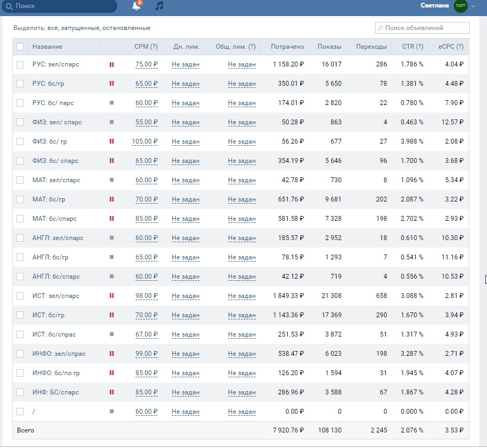The width and height of the screenshot is (487, 448).
Task: Click pause status icon for ИНФО: бс/по гр
Action: click(111, 373)
